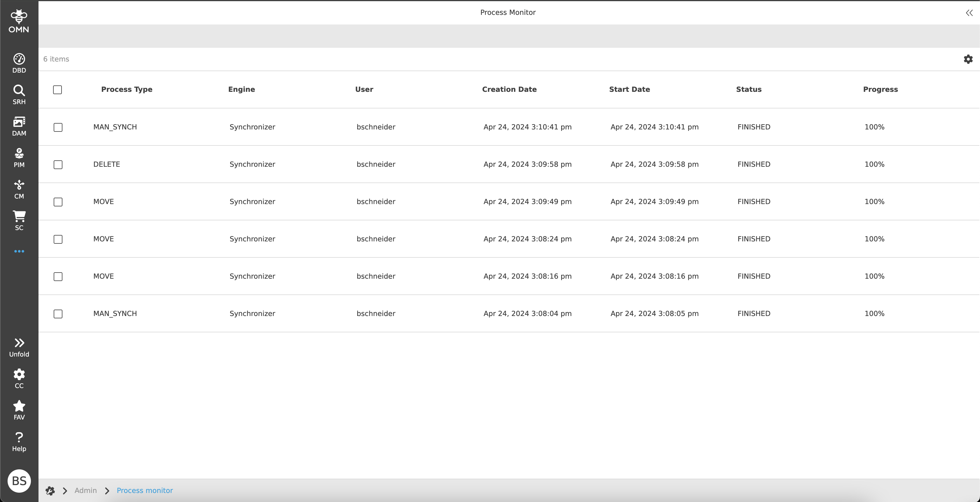Image resolution: width=980 pixels, height=502 pixels.
Task: Select the first MAN_SYNCH row checkbox
Action: pyautogui.click(x=58, y=127)
